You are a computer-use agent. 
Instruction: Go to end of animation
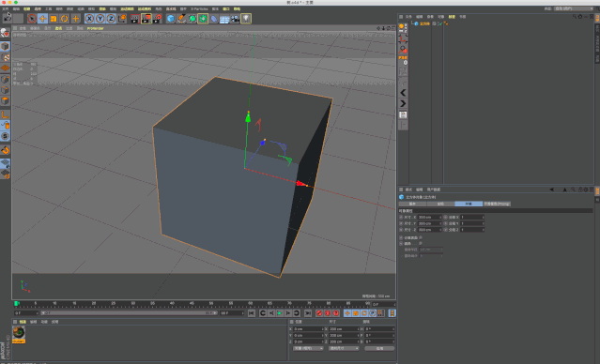coord(308,313)
